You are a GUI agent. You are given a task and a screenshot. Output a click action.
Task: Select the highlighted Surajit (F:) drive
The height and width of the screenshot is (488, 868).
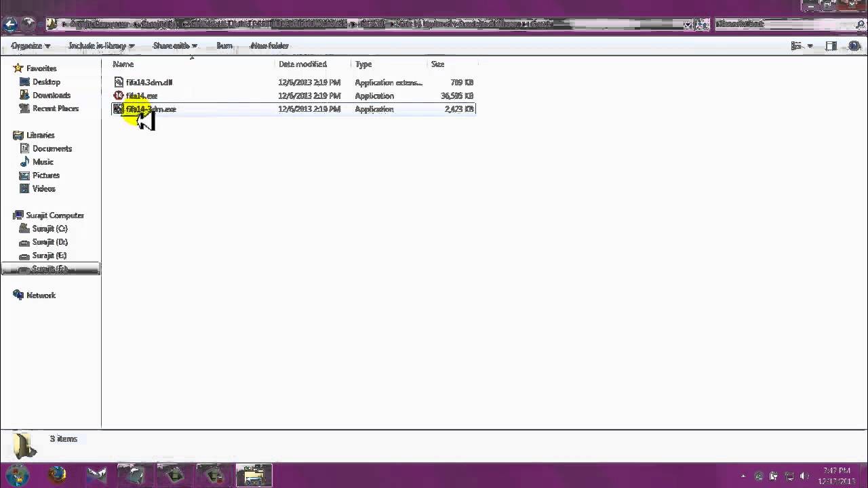(51, 269)
